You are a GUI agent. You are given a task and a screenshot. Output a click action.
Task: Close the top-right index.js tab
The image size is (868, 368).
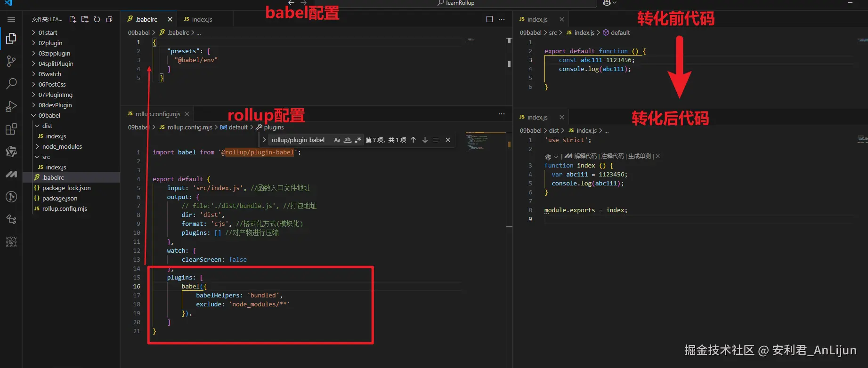562,19
